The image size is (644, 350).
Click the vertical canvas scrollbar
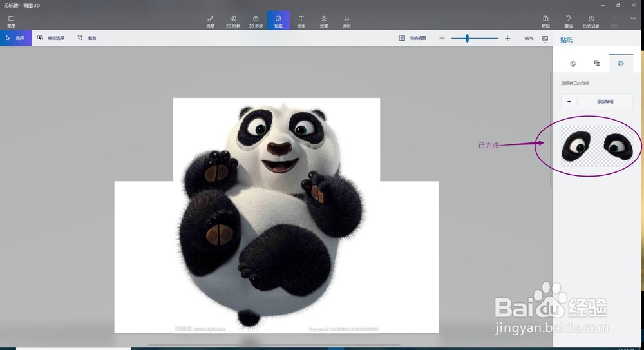click(551, 130)
